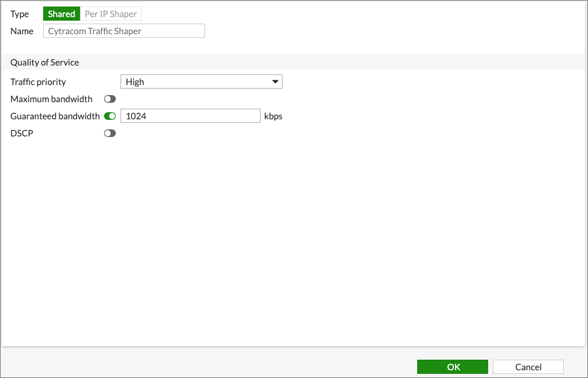Image resolution: width=588 pixels, height=378 pixels.
Task: Click the Type label
Action: tap(20, 14)
